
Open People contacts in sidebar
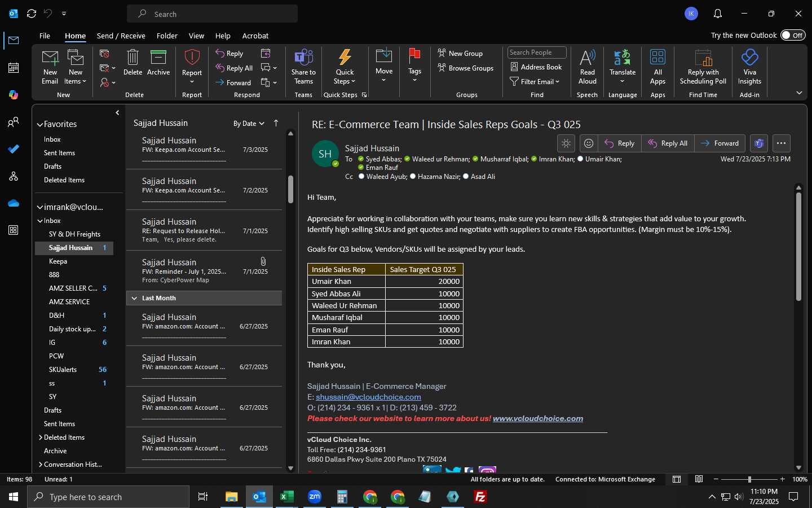[x=14, y=122]
